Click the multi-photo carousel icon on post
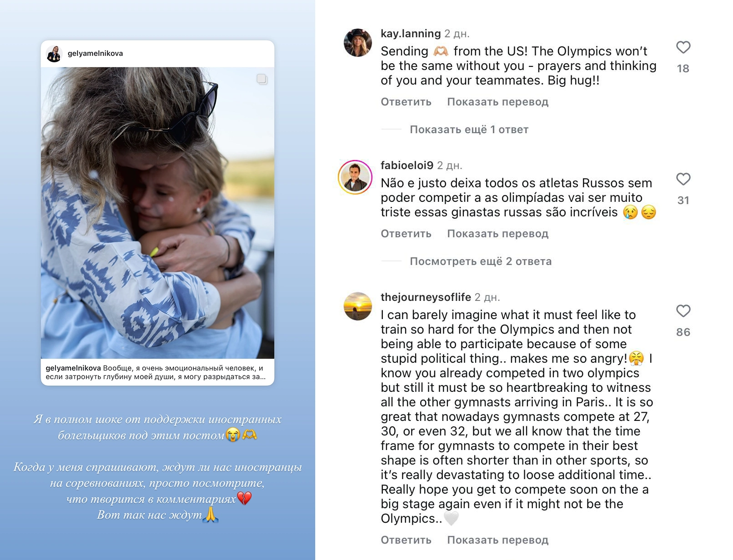 pyautogui.click(x=262, y=80)
